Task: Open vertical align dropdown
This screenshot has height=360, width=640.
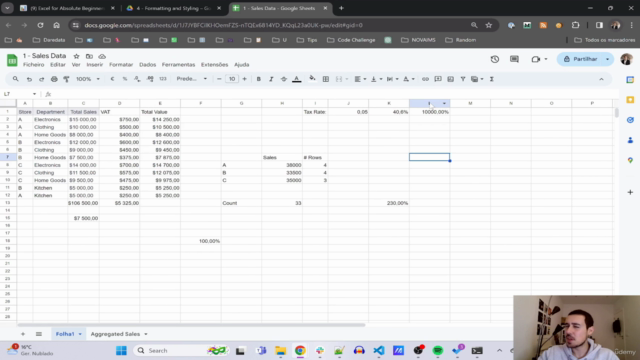Action: (376, 79)
